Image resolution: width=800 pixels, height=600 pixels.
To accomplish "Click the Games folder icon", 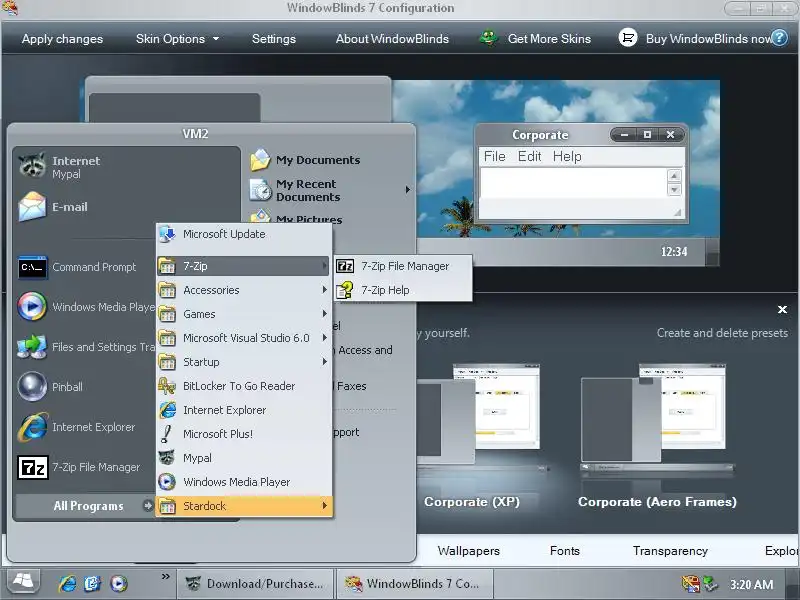I will pos(167,314).
